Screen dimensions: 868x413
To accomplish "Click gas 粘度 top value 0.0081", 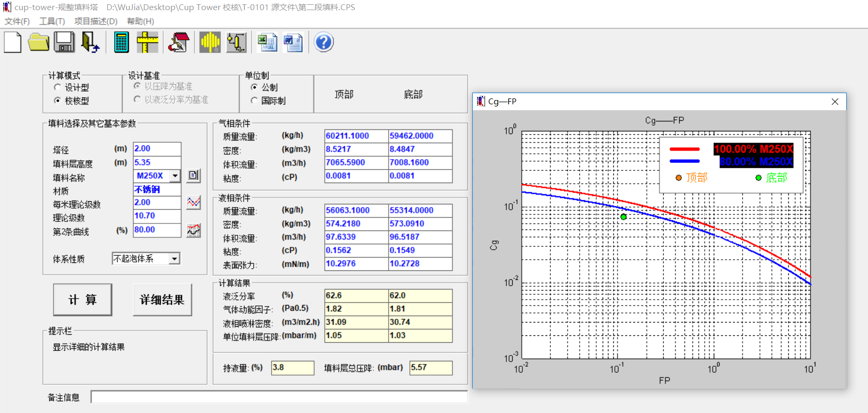I will (356, 176).
